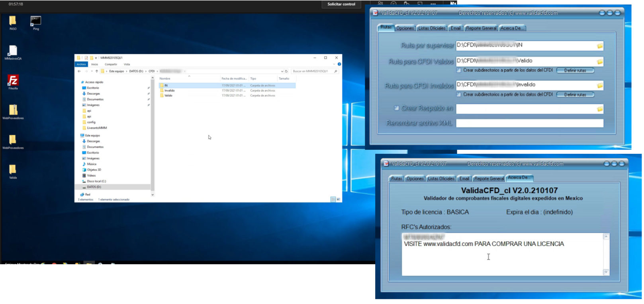Click app icon in Rutas window title bar
This screenshot has width=644, height=304.
375,13
